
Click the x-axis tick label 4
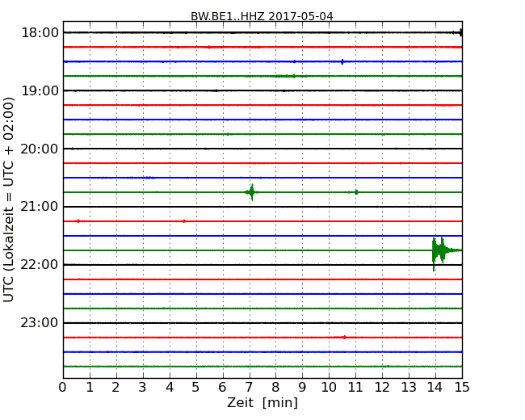point(170,387)
